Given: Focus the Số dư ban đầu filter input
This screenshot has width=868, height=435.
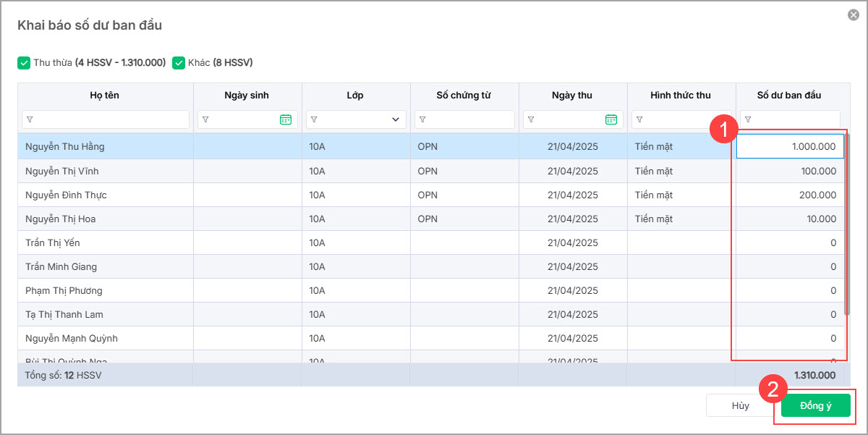Looking at the screenshot, I should (790, 119).
